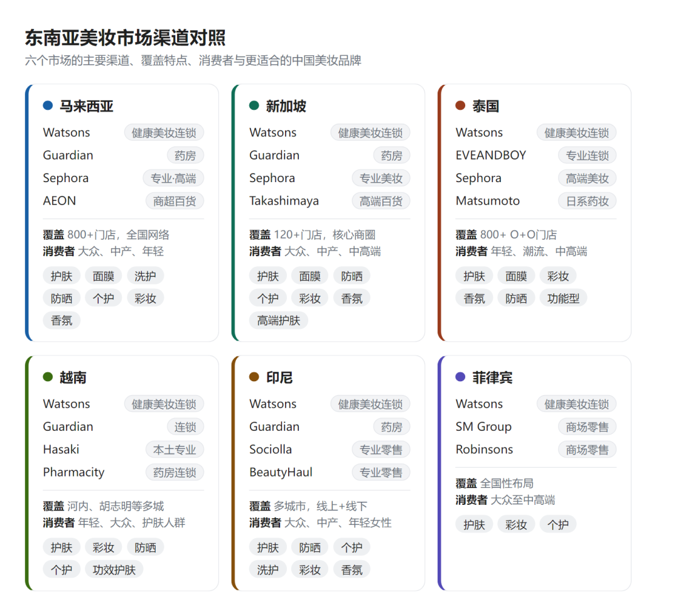
Task: Click Matsumoto channel name
Action: tap(488, 201)
